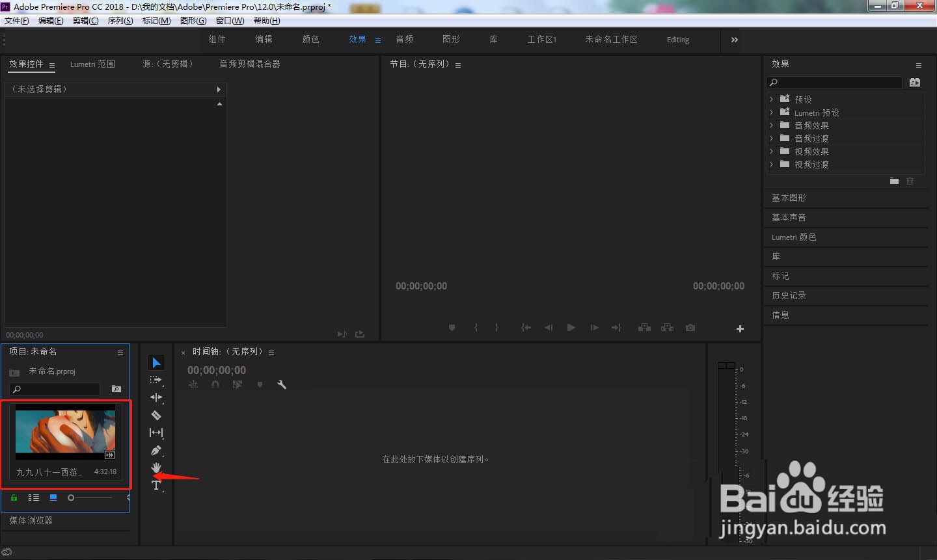Choose the Razor tool

156,415
